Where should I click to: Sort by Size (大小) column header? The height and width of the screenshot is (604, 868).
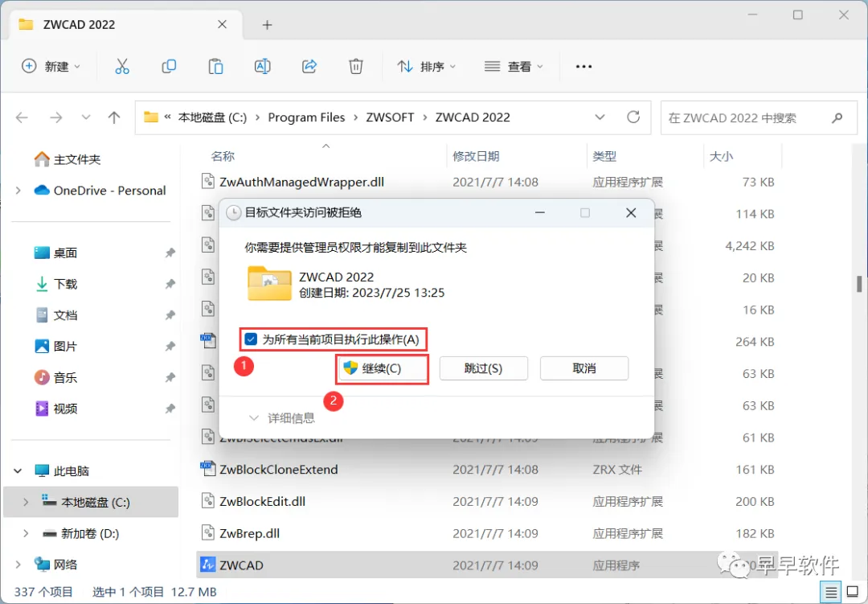pos(721,156)
